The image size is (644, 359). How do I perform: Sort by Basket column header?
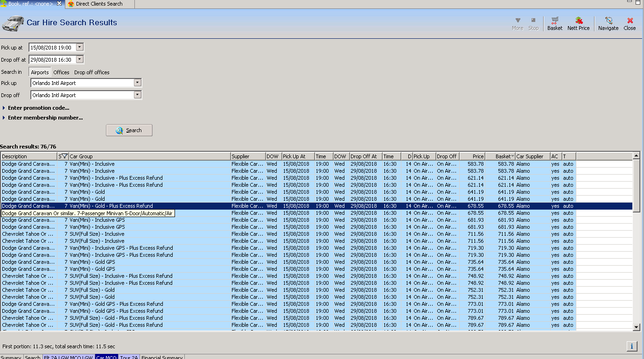click(500, 156)
